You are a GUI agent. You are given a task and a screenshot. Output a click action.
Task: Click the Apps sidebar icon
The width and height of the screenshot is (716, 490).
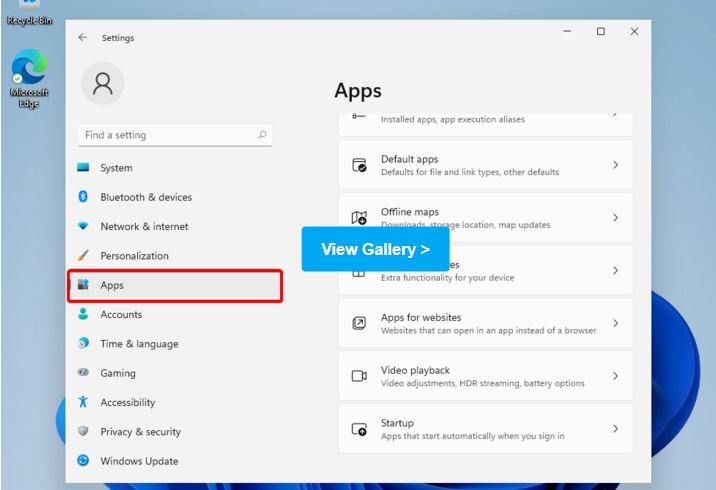click(x=83, y=285)
